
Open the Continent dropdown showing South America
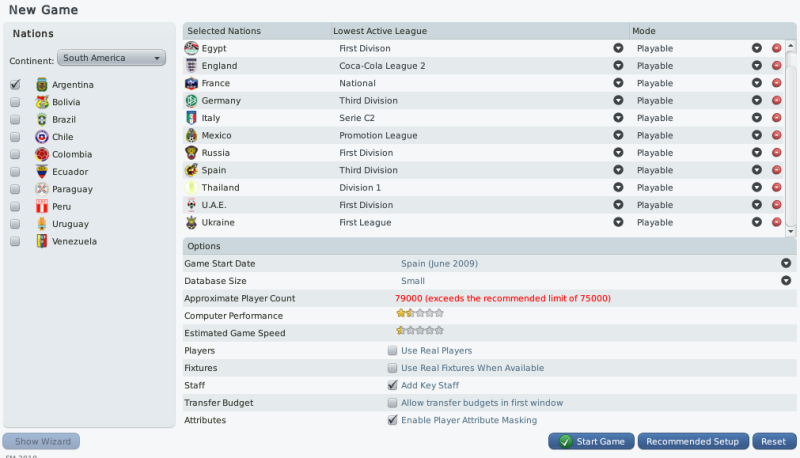[x=111, y=58]
